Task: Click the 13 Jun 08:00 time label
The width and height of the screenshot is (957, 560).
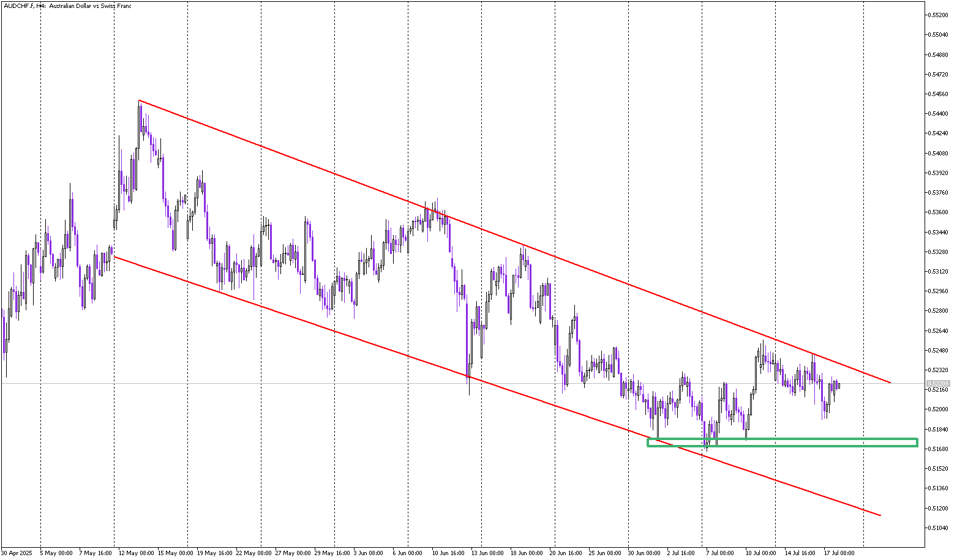Action: tap(488, 553)
